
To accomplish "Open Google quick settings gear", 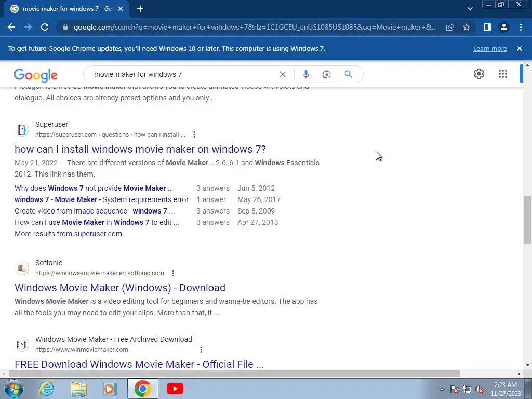I will 478,74.
